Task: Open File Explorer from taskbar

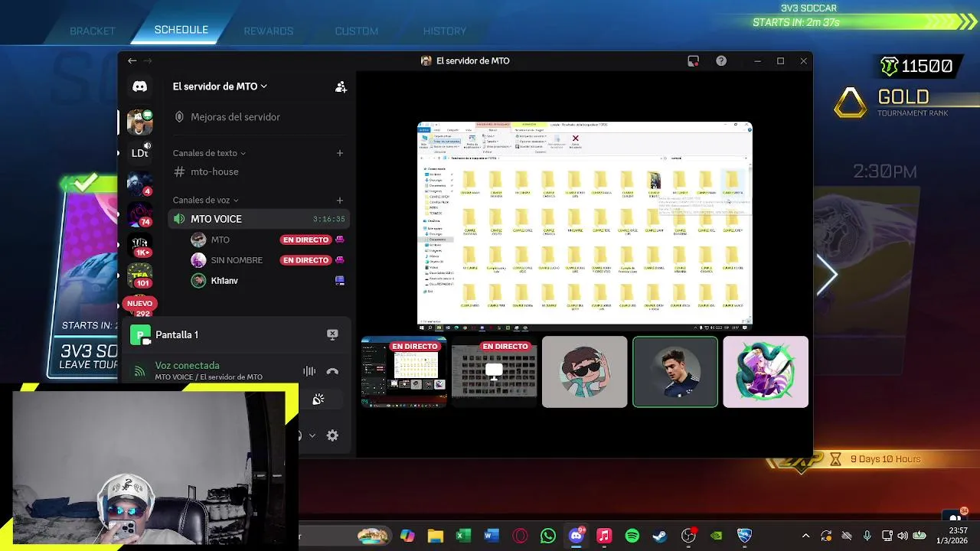Action: 435,536
